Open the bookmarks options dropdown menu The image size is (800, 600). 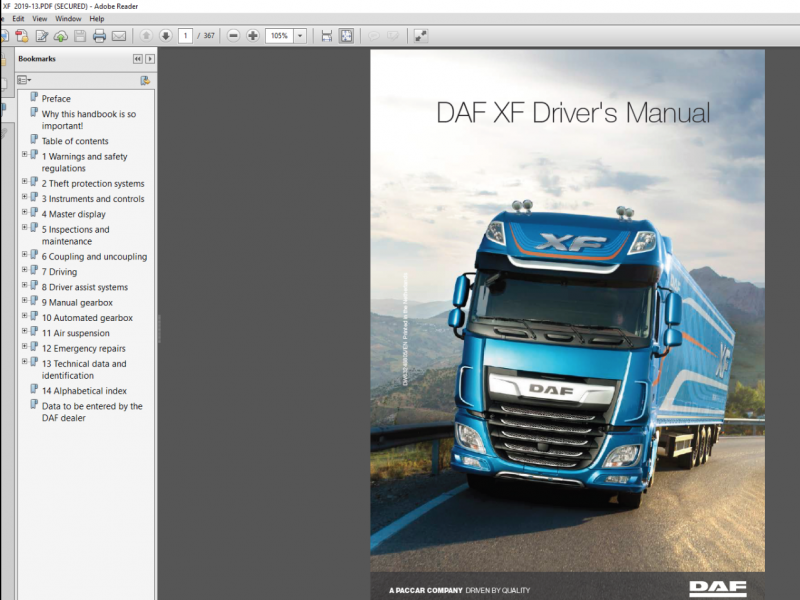pos(24,80)
